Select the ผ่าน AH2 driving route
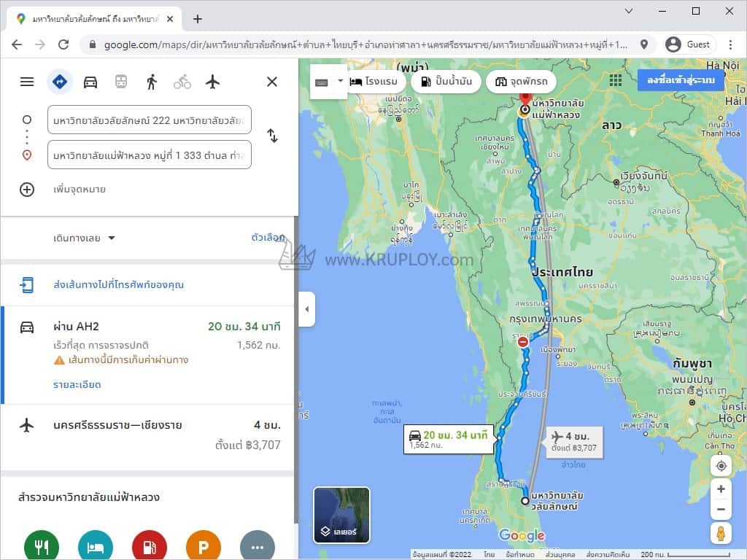This screenshot has height=560, width=747. [147, 355]
